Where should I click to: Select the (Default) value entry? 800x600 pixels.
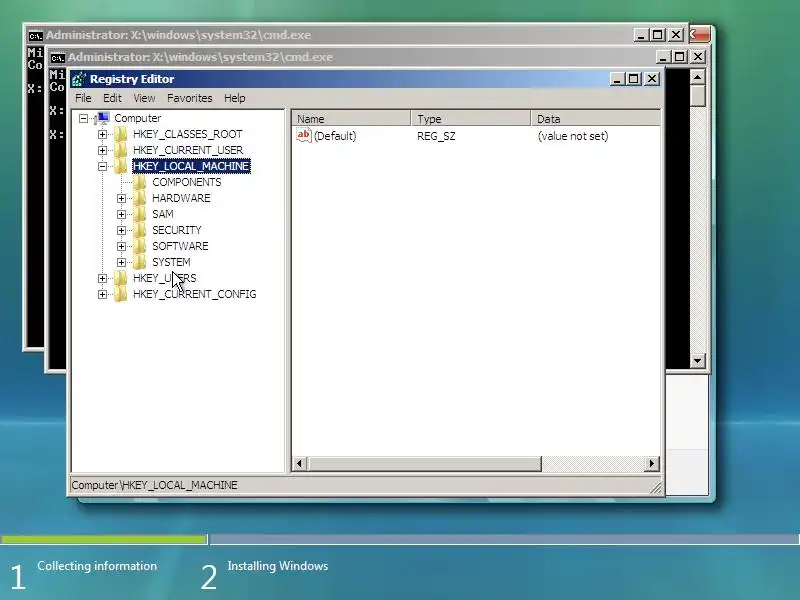coord(335,136)
